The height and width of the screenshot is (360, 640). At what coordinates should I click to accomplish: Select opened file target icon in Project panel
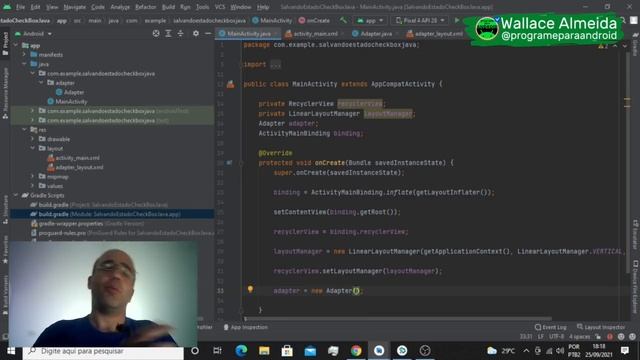coord(156,33)
